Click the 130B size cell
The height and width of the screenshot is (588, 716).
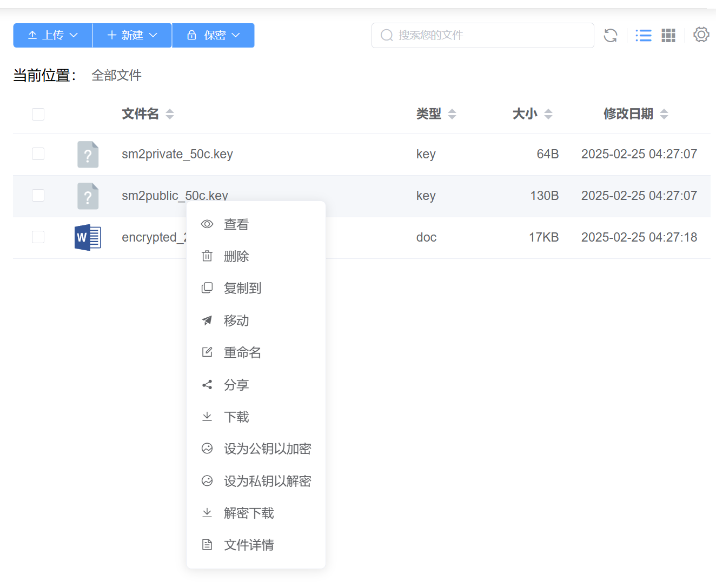click(x=544, y=196)
